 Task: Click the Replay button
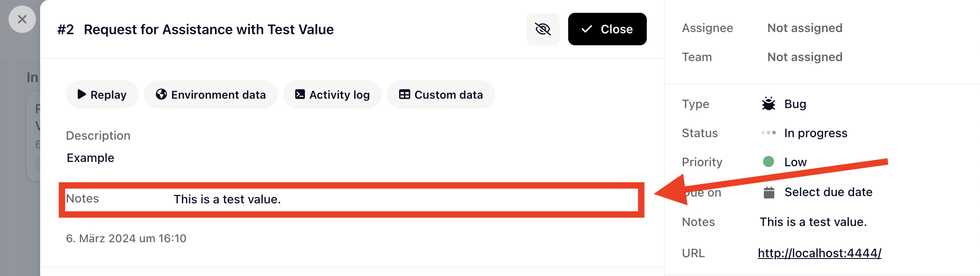[x=102, y=94]
